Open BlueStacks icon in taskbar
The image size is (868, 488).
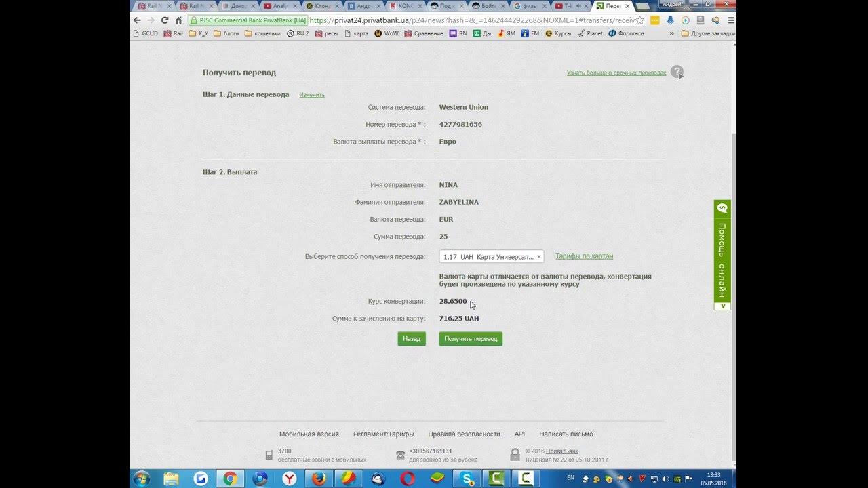pyautogui.click(x=437, y=479)
